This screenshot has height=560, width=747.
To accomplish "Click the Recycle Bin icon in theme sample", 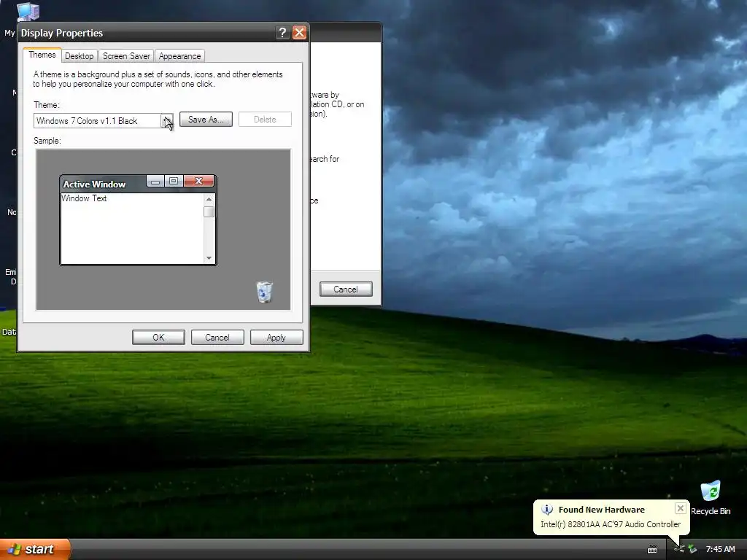I will [x=264, y=292].
